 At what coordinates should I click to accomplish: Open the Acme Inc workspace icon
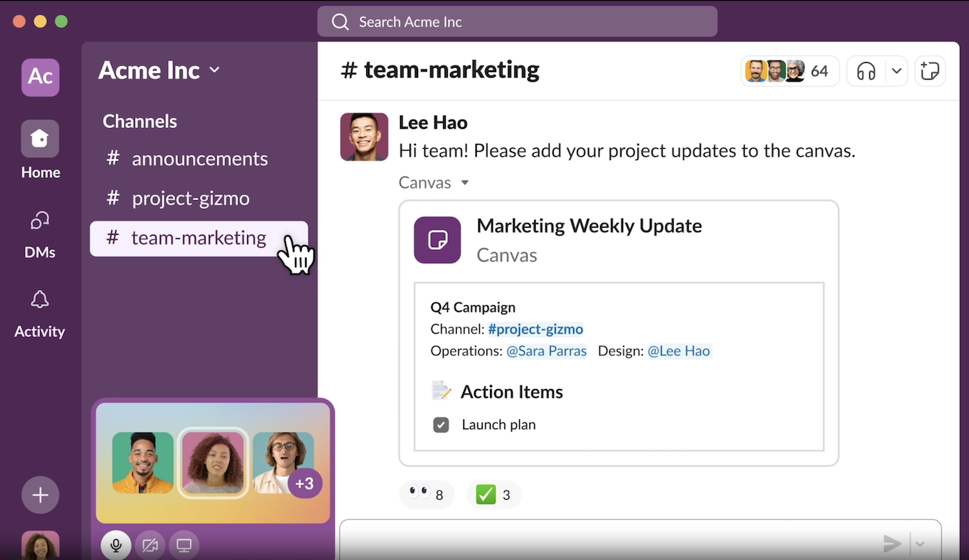point(40,77)
